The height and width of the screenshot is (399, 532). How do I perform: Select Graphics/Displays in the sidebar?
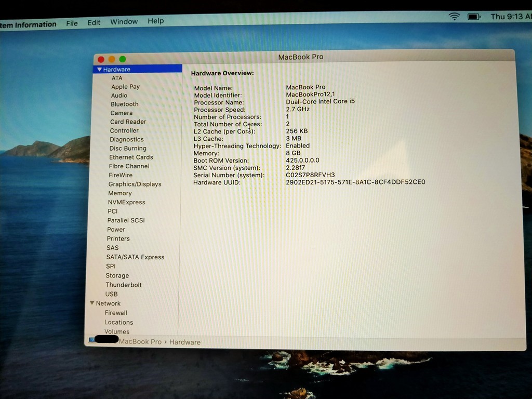135,184
